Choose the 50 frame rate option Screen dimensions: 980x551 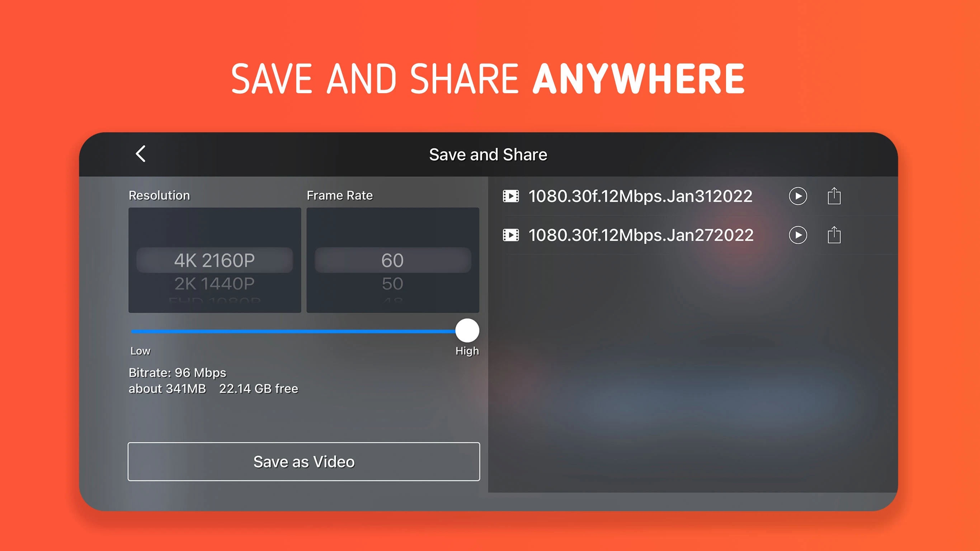click(x=392, y=284)
